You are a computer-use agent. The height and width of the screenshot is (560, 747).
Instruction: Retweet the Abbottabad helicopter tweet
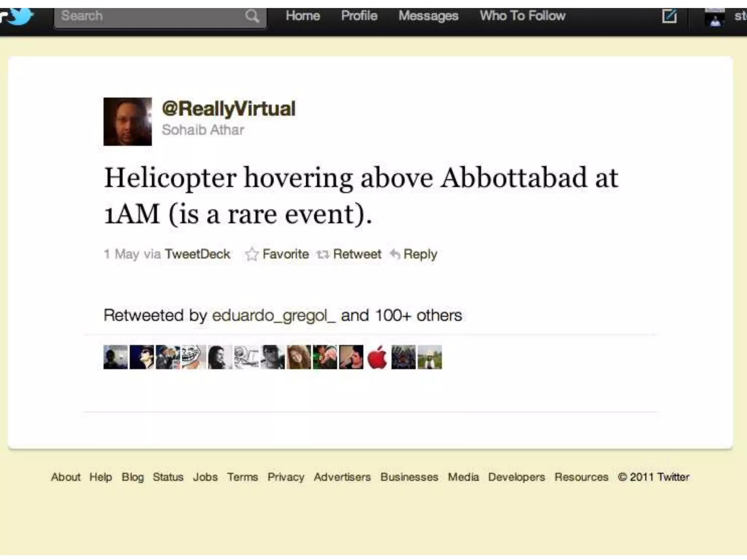[349, 254]
